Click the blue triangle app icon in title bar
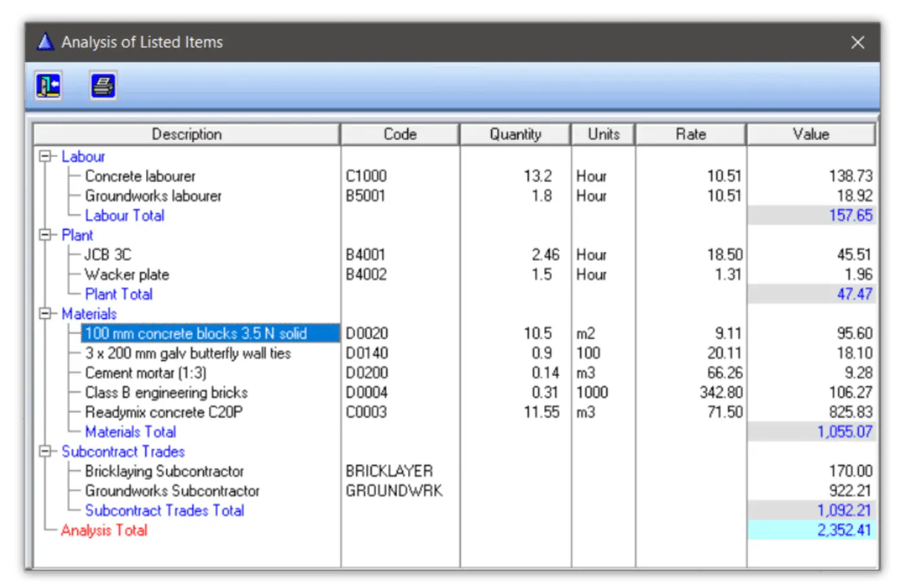 point(45,42)
